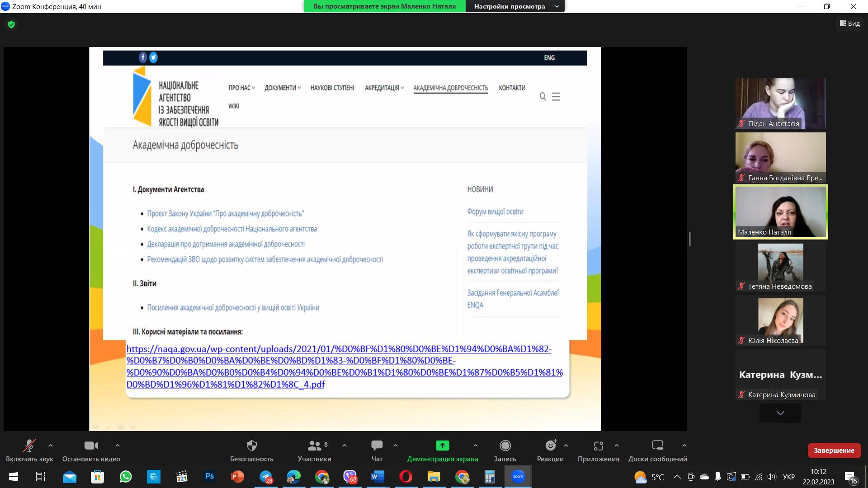The height and width of the screenshot is (488, 868).
Task: Open the Security shield icon
Action: pyautogui.click(x=251, y=446)
